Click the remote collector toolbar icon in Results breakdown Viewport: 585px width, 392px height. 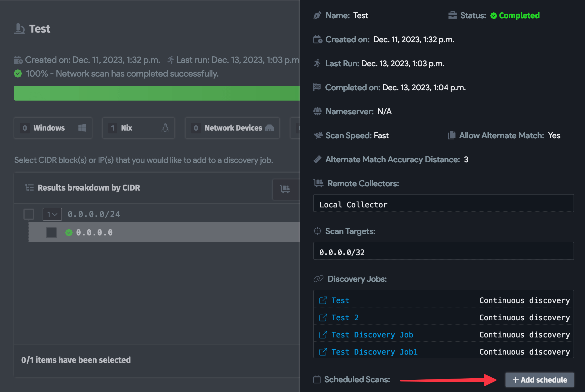click(x=285, y=189)
